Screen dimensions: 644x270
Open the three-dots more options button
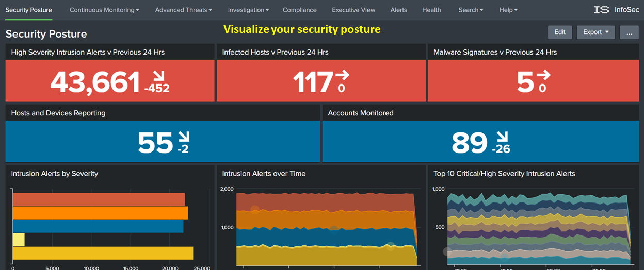coord(629,32)
